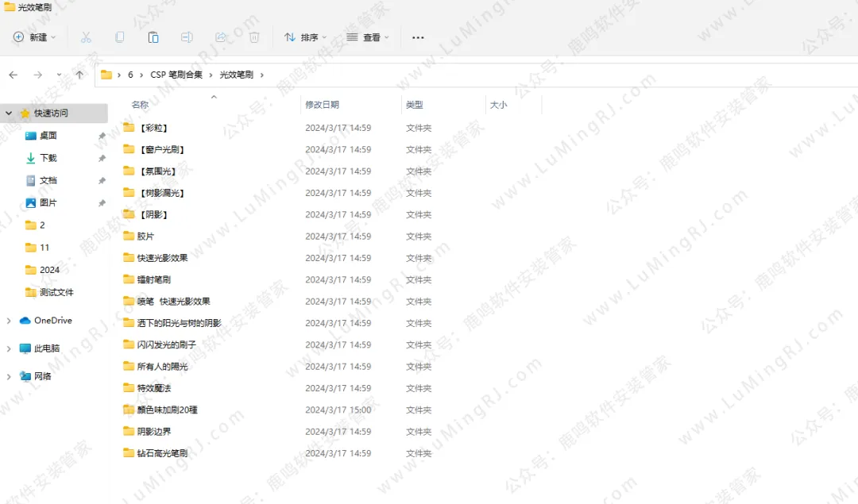Go up one folder level arrow
The height and width of the screenshot is (504, 858).
(79, 75)
